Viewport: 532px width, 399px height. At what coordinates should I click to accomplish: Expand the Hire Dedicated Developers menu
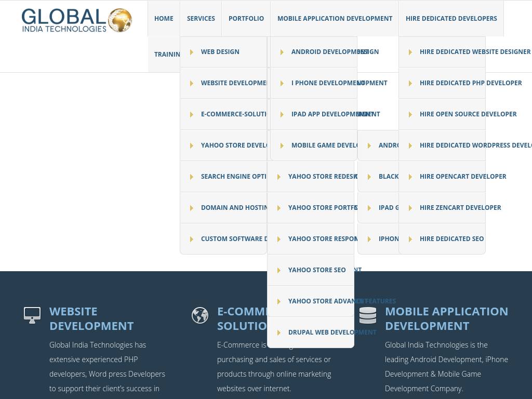point(451,18)
